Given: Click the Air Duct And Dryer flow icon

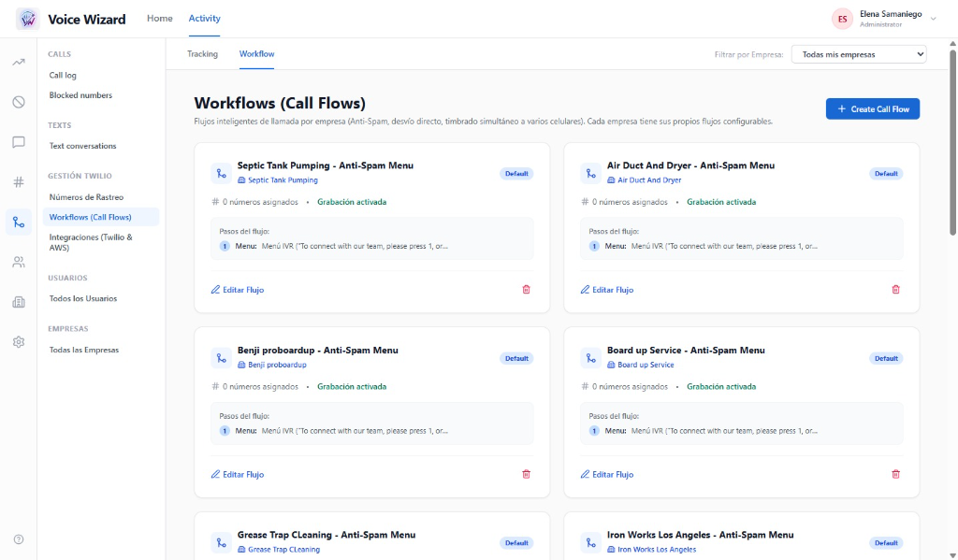Looking at the screenshot, I should [x=591, y=174].
